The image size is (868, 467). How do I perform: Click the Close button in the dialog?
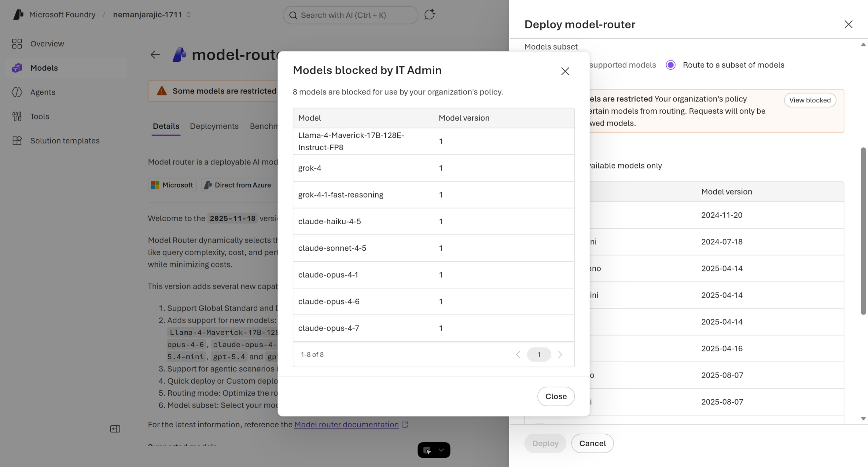[556, 396]
